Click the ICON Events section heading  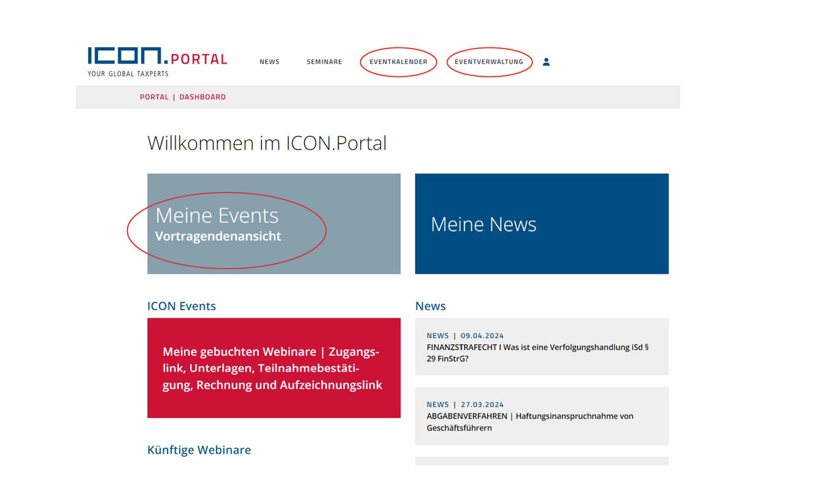182,306
